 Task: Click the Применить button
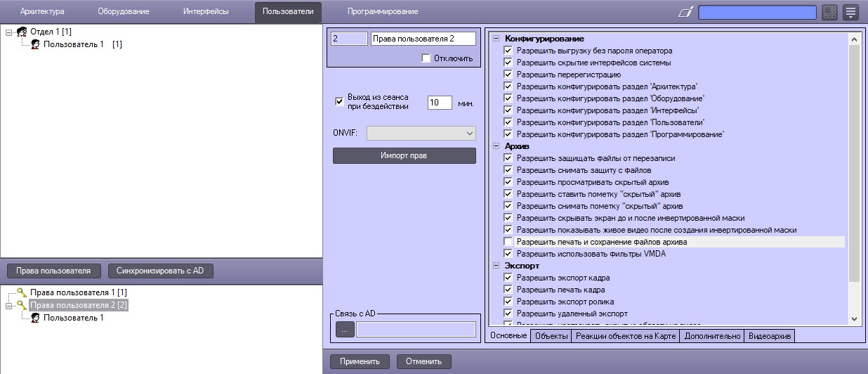(360, 361)
